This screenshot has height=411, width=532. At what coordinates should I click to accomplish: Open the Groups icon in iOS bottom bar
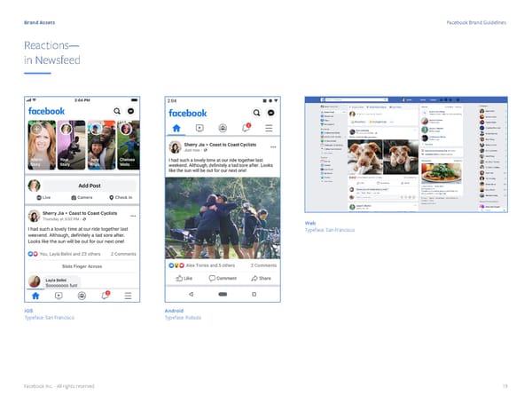pyautogui.click(x=82, y=295)
